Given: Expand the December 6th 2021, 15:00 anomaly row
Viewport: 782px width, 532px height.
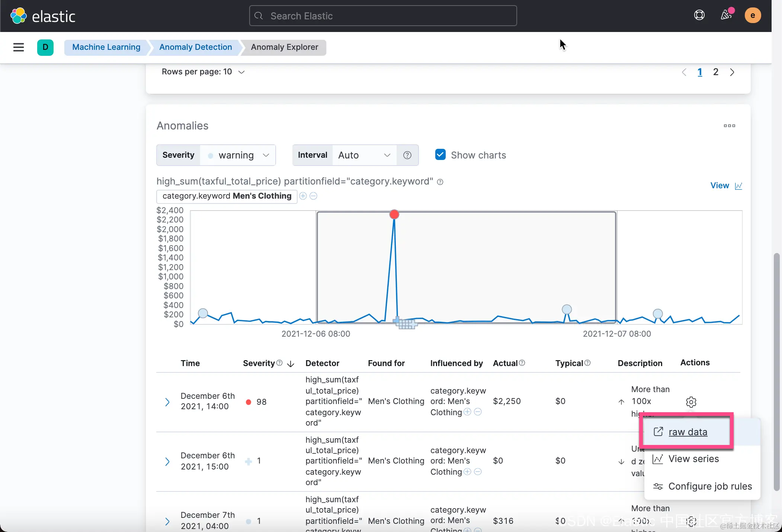Looking at the screenshot, I should point(167,462).
